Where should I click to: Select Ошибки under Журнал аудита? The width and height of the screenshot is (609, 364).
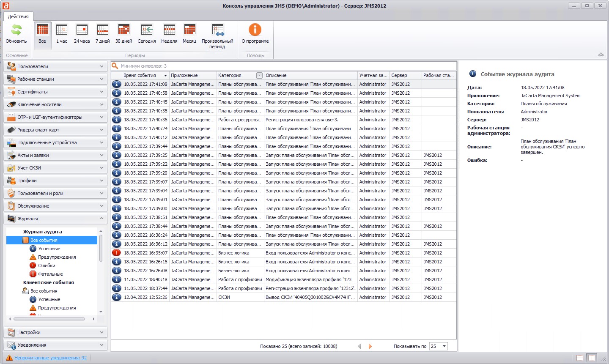point(47,265)
